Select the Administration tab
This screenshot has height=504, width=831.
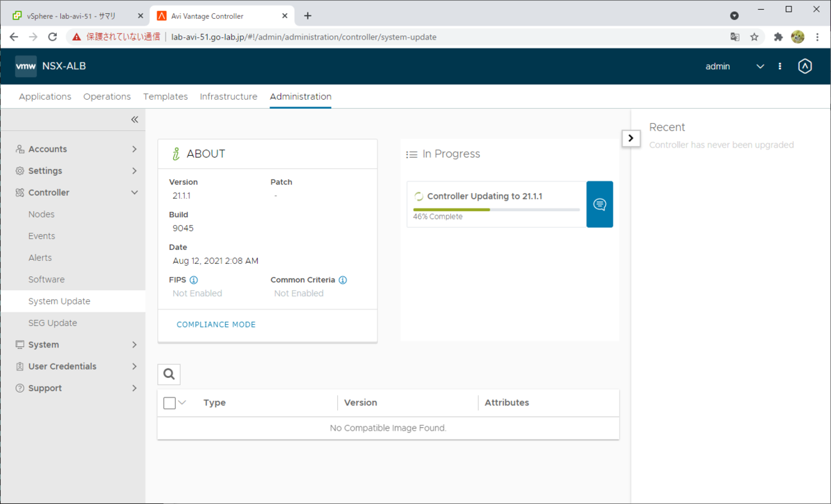301,97
